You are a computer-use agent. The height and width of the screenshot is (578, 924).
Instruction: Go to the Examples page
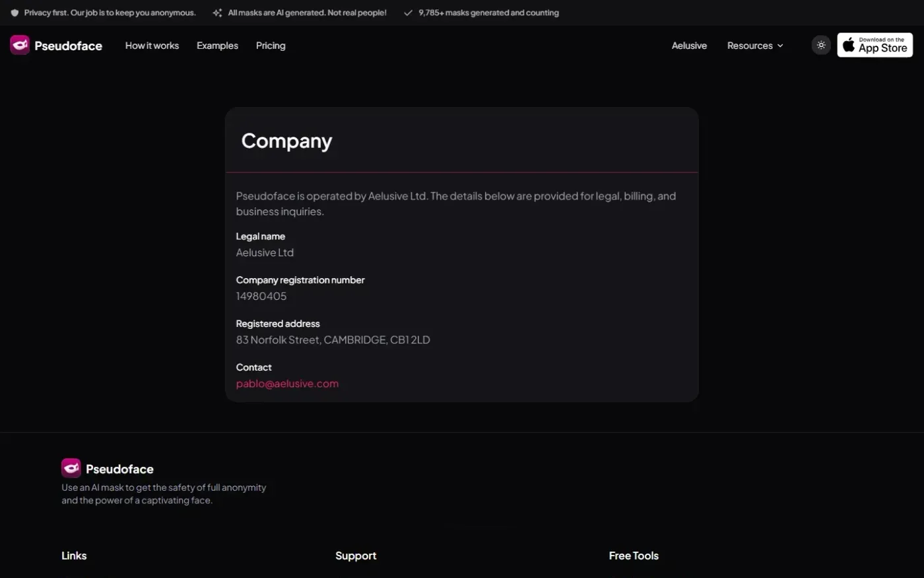(217, 46)
